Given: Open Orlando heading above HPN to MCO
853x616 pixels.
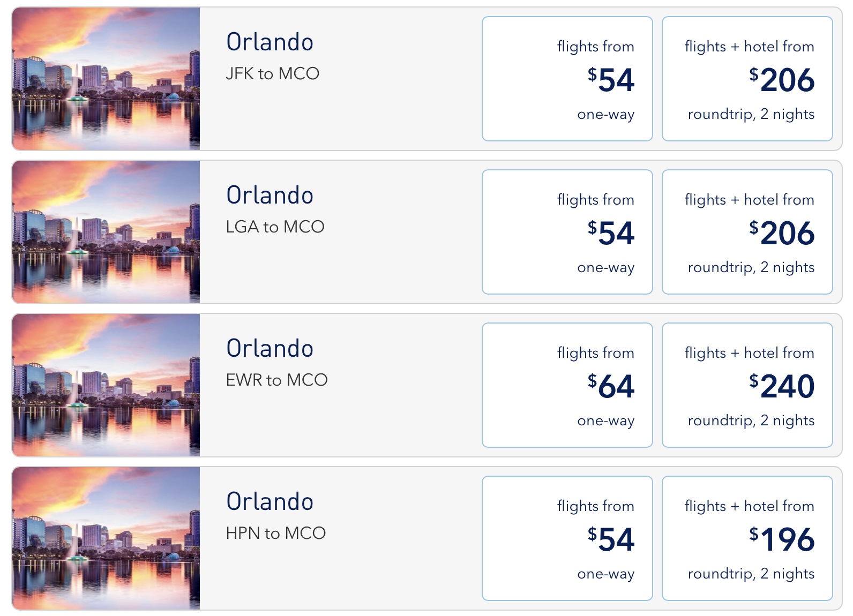Looking at the screenshot, I should pyautogui.click(x=270, y=502).
